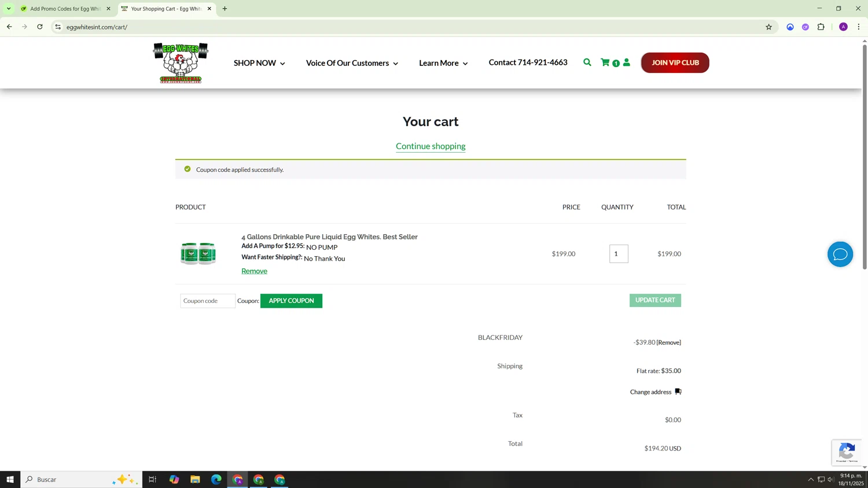Open the user account icon
This screenshot has width=868, height=488.
(627, 62)
